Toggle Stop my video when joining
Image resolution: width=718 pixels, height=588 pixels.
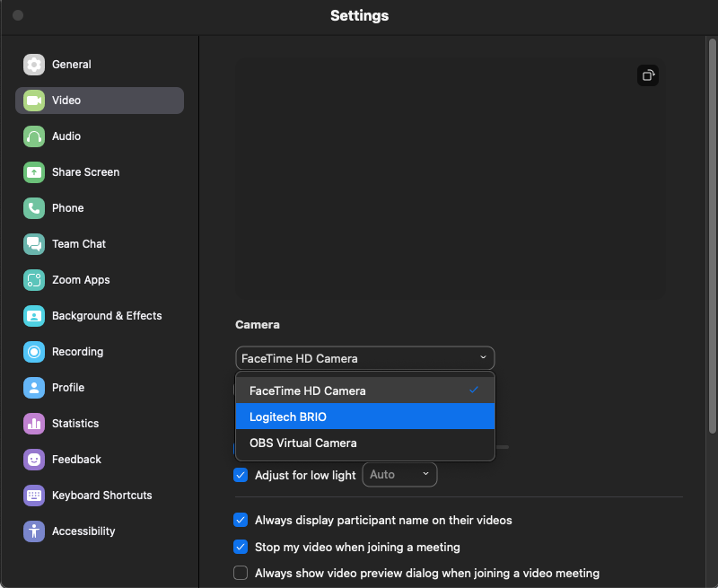click(241, 547)
